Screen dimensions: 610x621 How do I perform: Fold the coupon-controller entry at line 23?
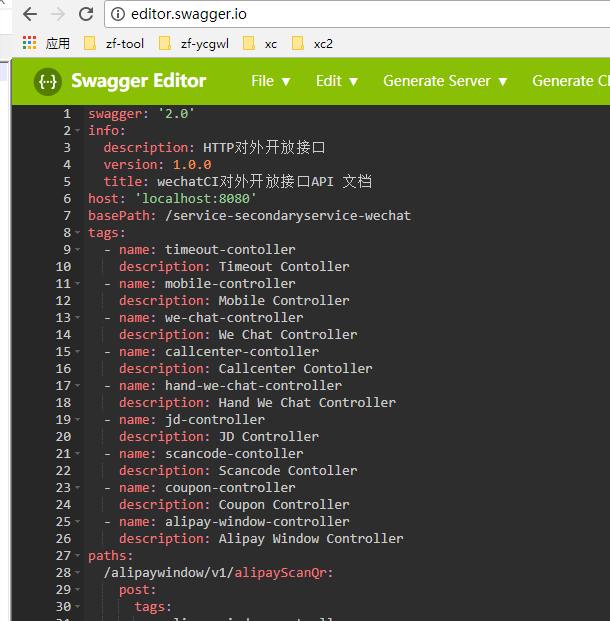[x=78, y=488]
